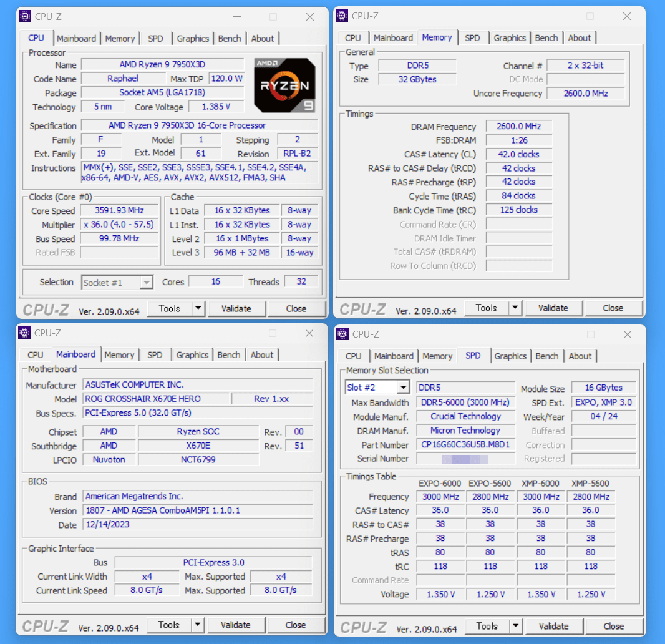Select the About tab in the Mainboard window

[262, 355]
